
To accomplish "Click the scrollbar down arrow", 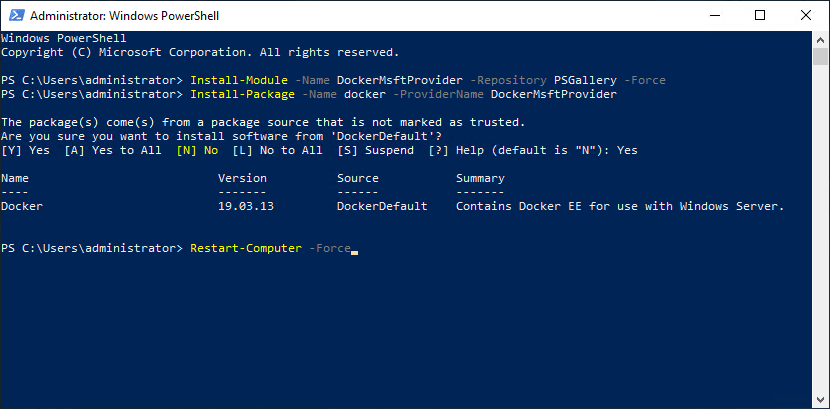I will (821, 400).
